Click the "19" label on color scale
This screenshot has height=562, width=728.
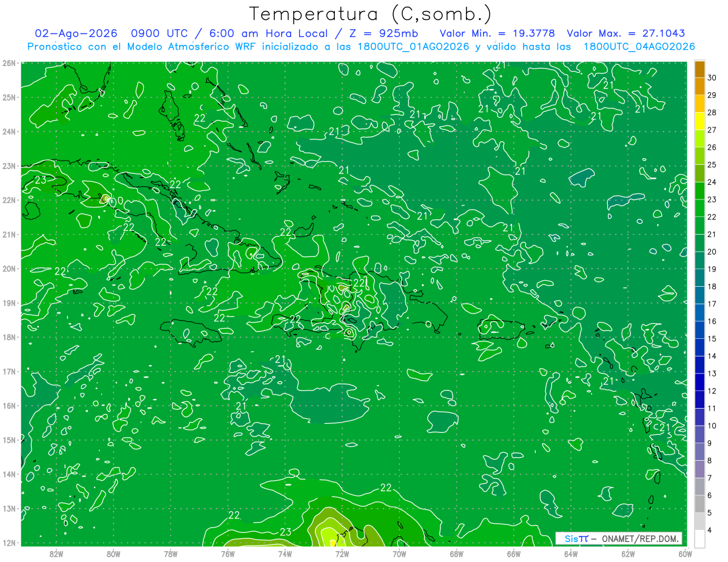click(x=712, y=269)
